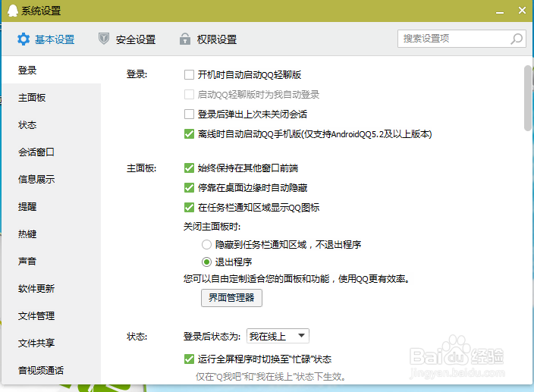Toggle 运行全屏程序时切换至“忙碌”状态 checkbox

189,359
